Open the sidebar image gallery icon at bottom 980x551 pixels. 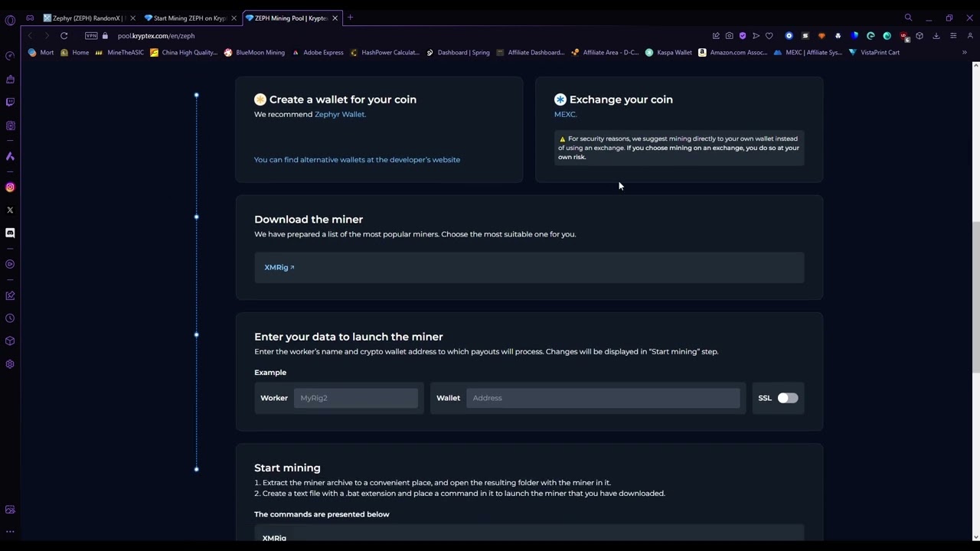[x=10, y=510]
